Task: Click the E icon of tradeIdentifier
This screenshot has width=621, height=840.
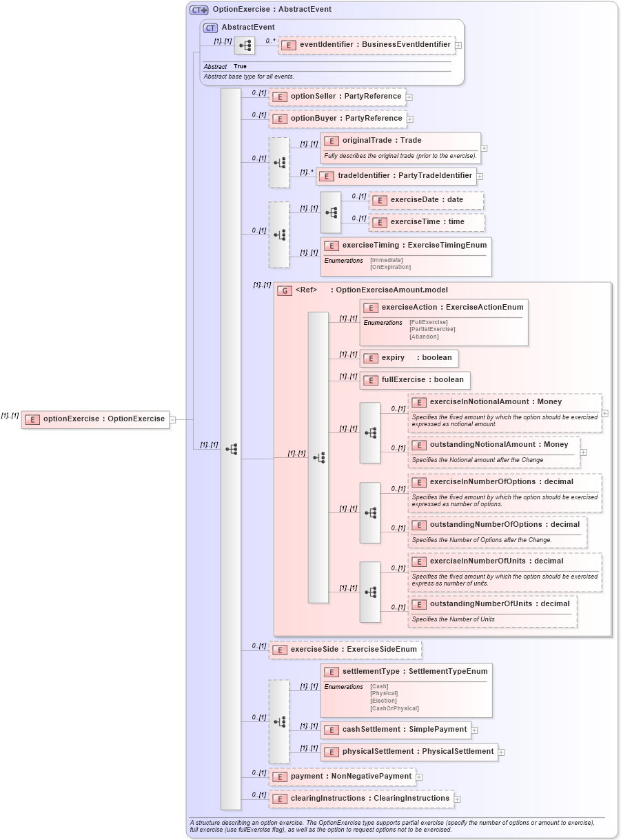Action: point(327,177)
